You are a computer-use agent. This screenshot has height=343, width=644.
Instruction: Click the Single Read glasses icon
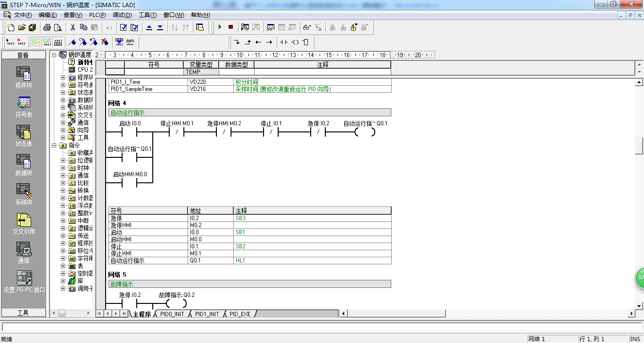[x=307, y=27]
